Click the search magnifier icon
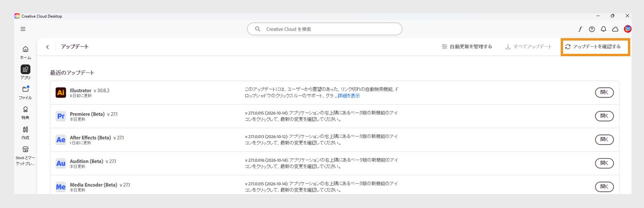Viewport: 644px width, 208px height. [x=258, y=29]
